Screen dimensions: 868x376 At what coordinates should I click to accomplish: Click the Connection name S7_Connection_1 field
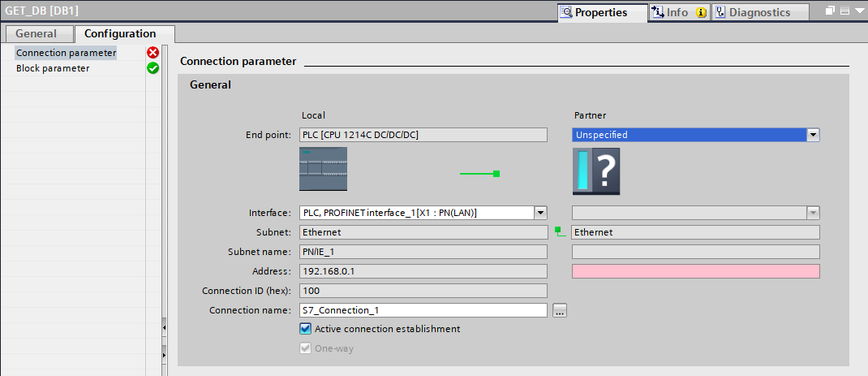pyautogui.click(x=423, y=310)
